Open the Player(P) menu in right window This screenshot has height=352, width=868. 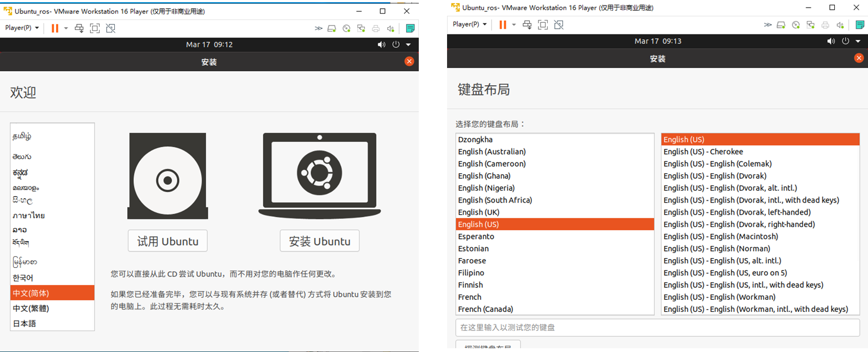[469, 24]
